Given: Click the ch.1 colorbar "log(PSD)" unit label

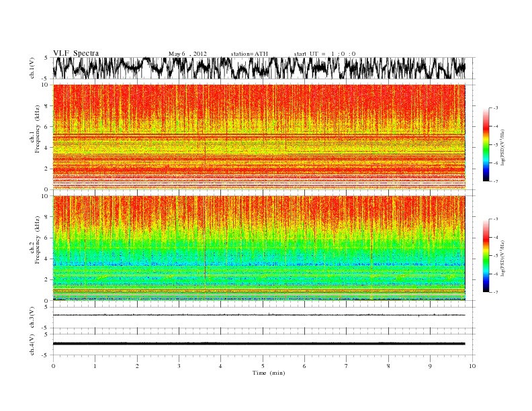Looking at the screenshot, I should click(503, 149).
